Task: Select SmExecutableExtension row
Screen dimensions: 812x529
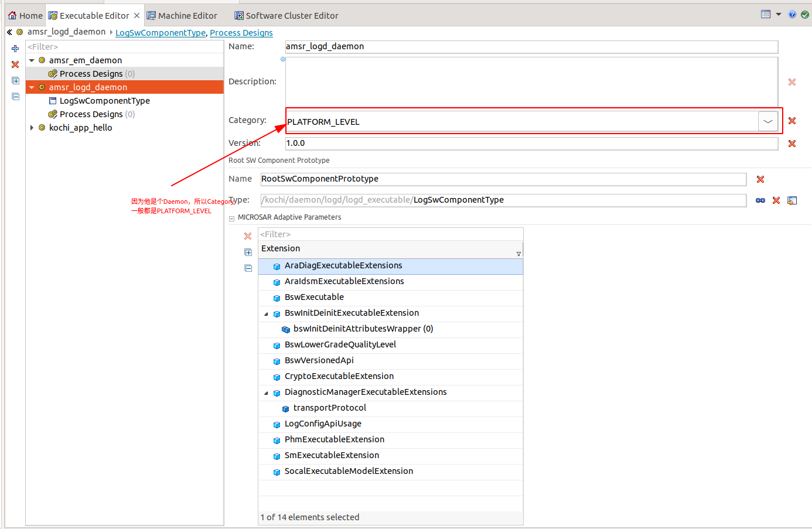Action: point(390,456)
